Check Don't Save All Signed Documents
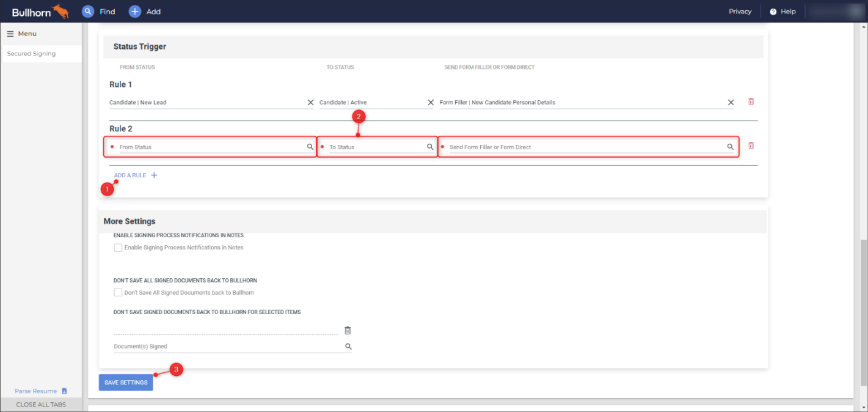 click(x=118, y=293)
